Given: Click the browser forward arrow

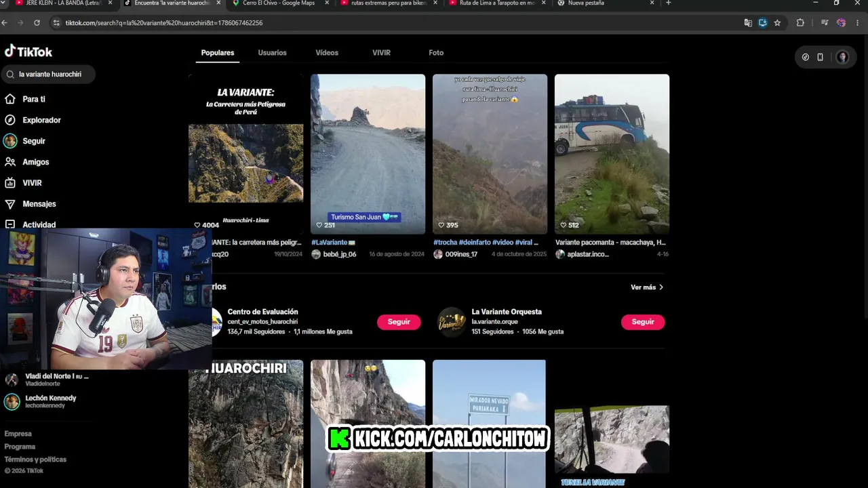Looking at the screenshot, I should pyautogui.click(x=20, y=22).
